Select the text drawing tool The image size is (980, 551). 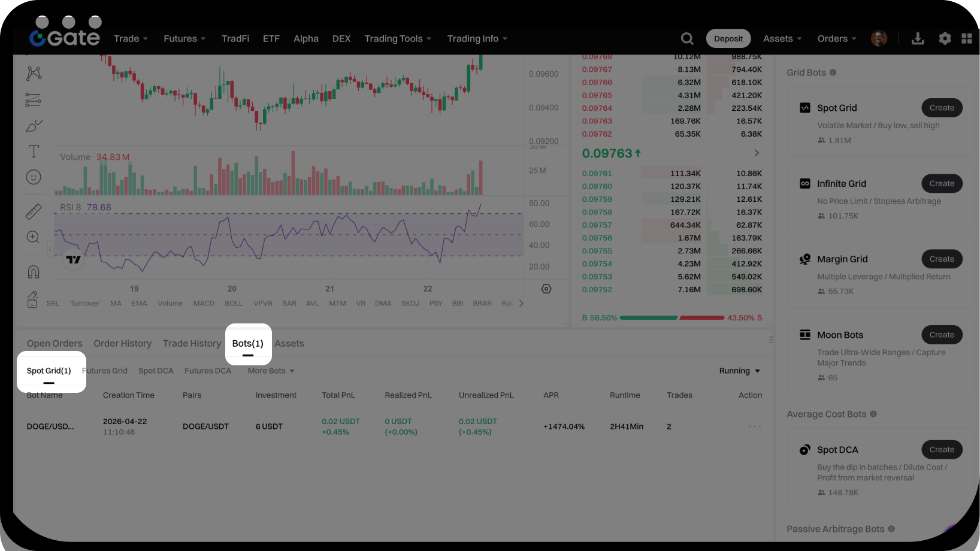34,152
